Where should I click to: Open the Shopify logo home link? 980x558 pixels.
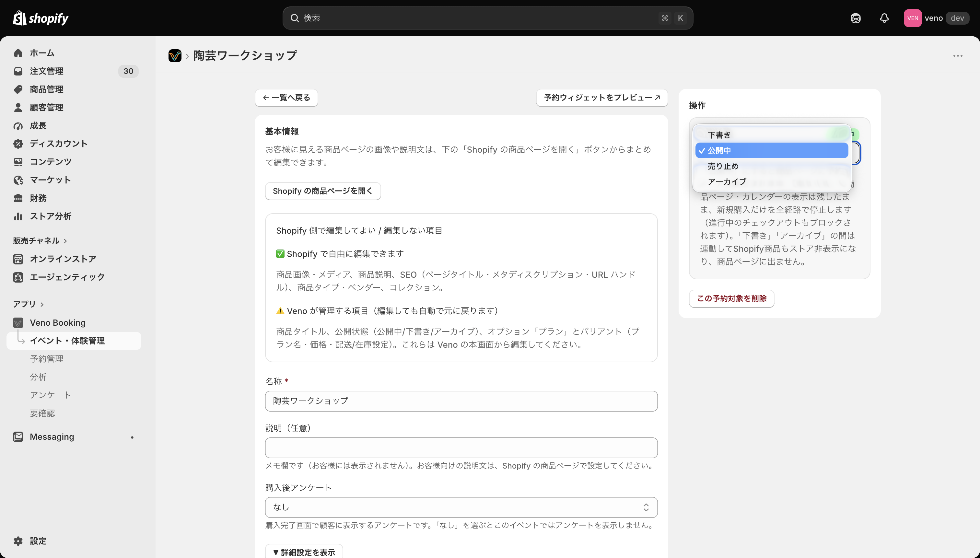tap(41, 18)
